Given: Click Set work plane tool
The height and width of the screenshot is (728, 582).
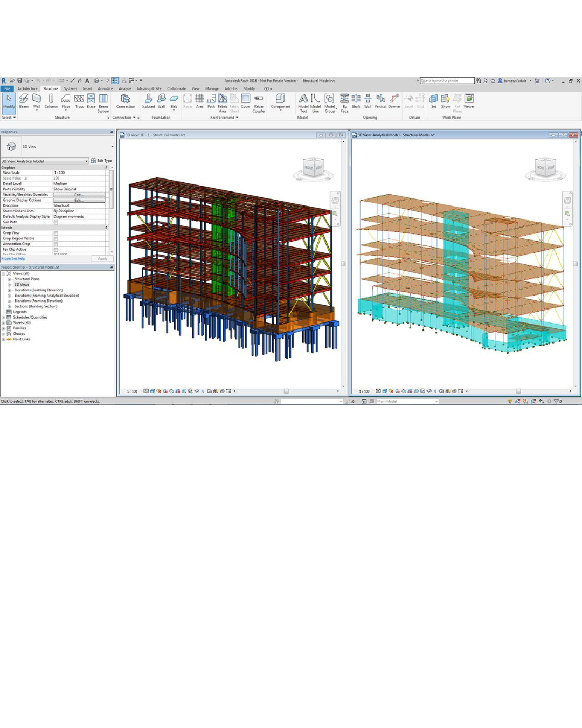Looking at the screenshot, I should click(x=434, y=101).
